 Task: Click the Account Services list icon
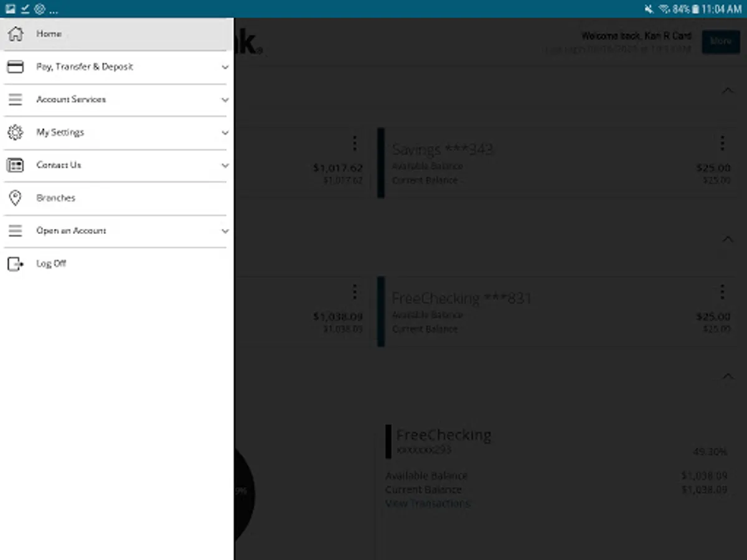(15, 100)
